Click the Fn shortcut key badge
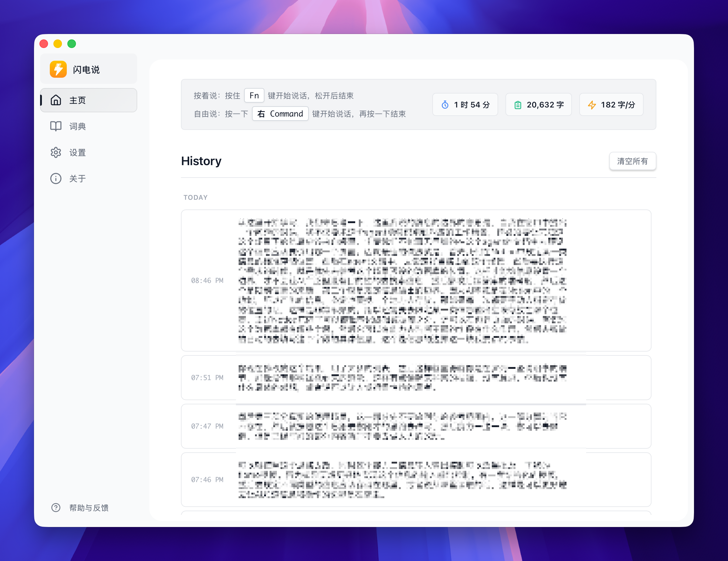 [254, 96]
